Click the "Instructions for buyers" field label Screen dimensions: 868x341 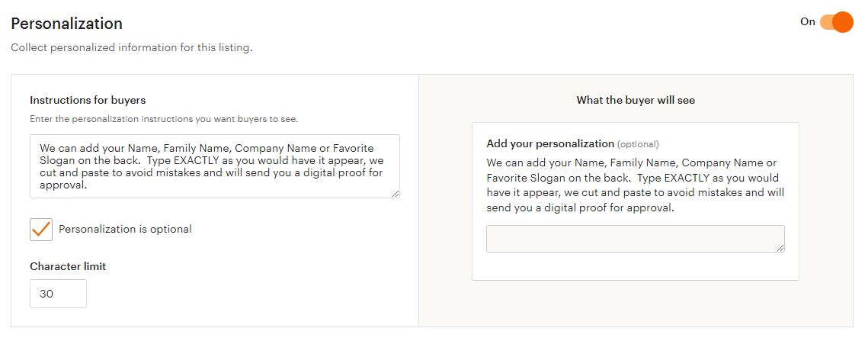88,100
